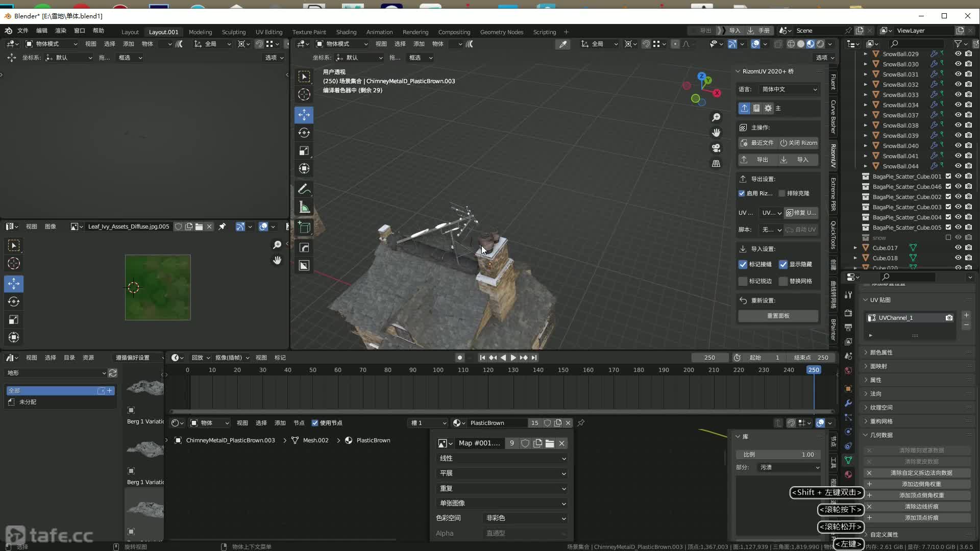Screen dimensions: 980x551
Task: Pin the image editor with pin icon
Action: (x=222, y=227)
